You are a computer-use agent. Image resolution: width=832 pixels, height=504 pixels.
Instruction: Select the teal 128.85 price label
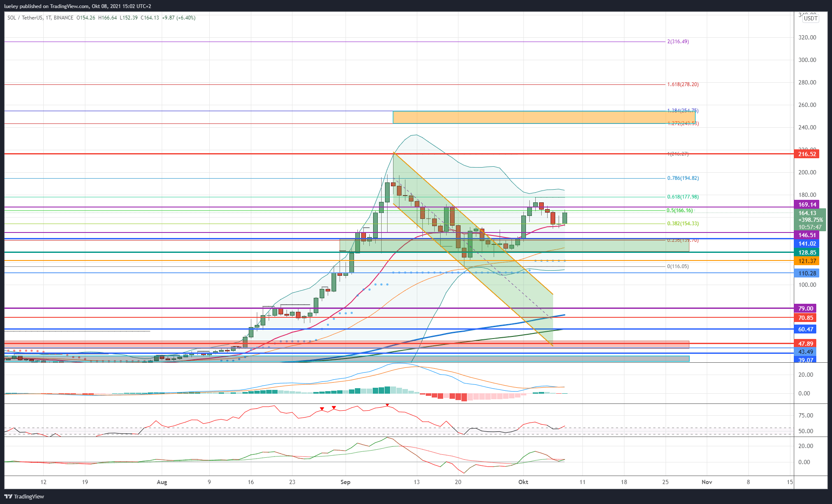[x=807, y=252]
